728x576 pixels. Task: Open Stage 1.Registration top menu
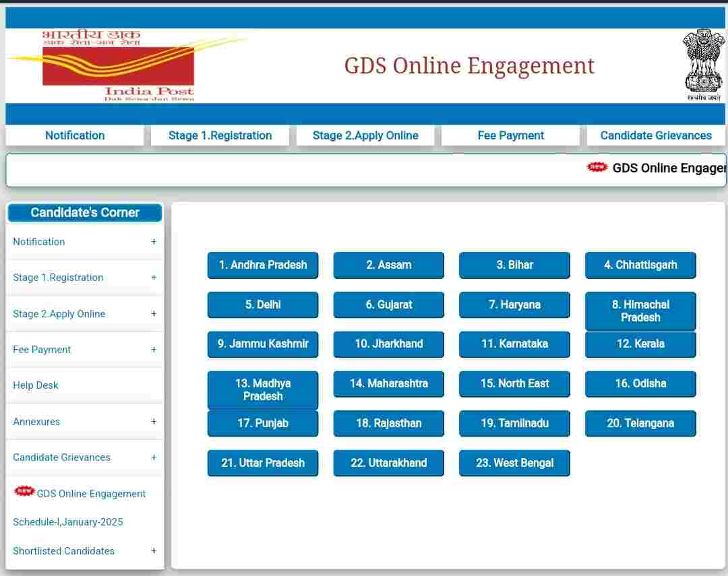pos(220,135)
